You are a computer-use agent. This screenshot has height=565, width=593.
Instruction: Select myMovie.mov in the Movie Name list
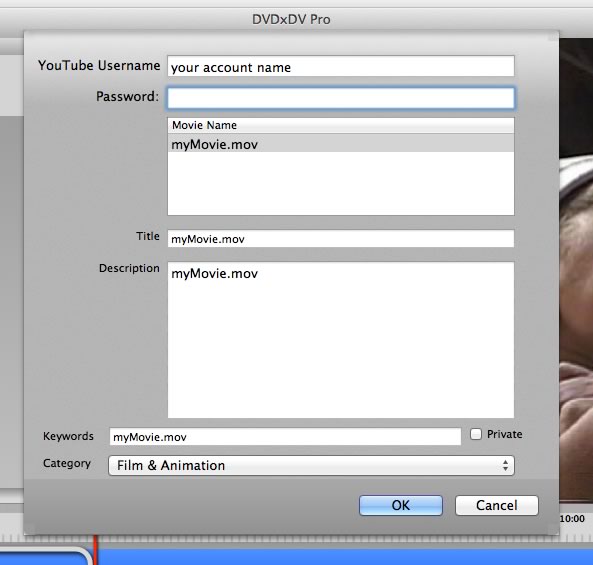pyautogui.click(x=341, y=144)
